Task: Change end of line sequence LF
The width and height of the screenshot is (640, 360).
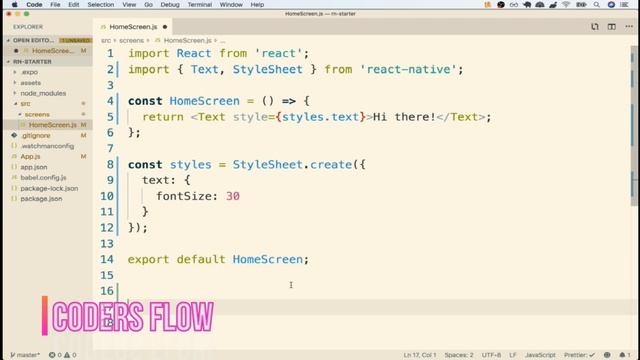Action: [513, 355]
